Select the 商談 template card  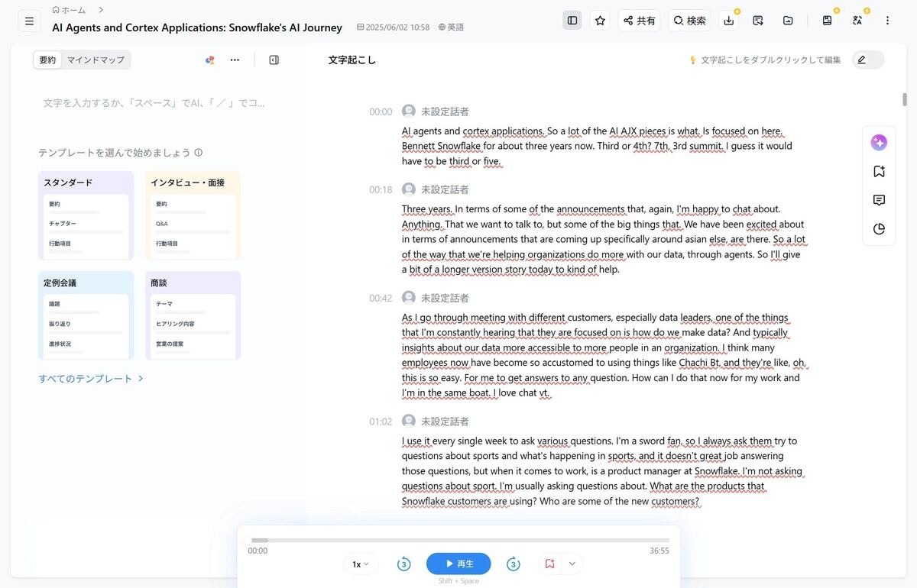click(x=193, y=315)
